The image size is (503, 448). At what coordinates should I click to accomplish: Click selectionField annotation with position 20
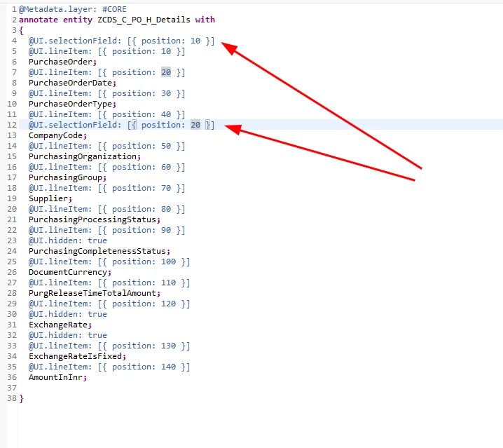pyautogui.click(x=122, y=125)
